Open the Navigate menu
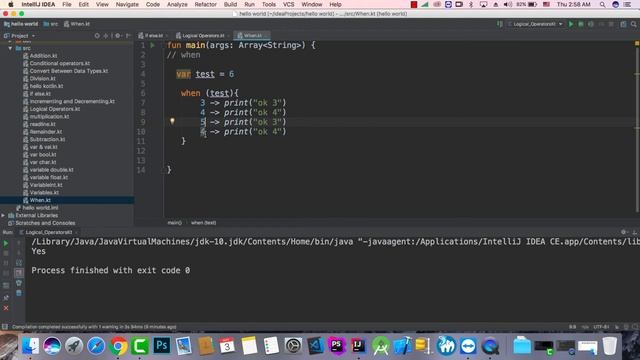 (x=127, y=4)
